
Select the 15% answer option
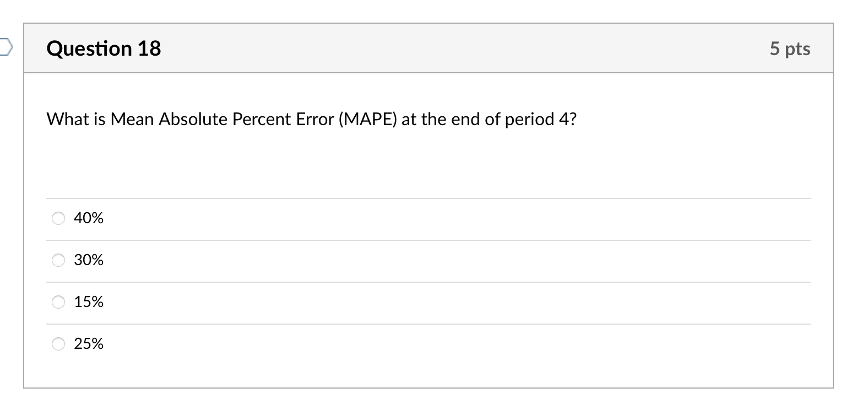point(58,301)
